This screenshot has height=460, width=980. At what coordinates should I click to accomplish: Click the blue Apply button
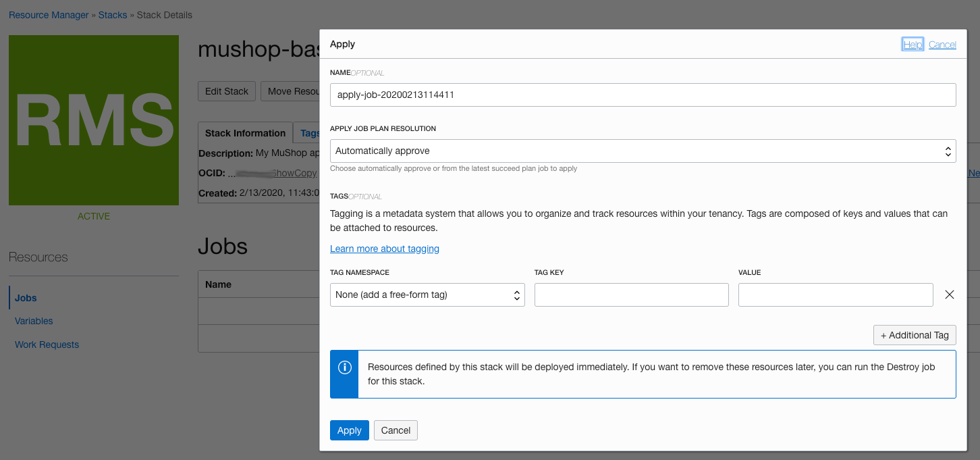[x=349, y=430]
